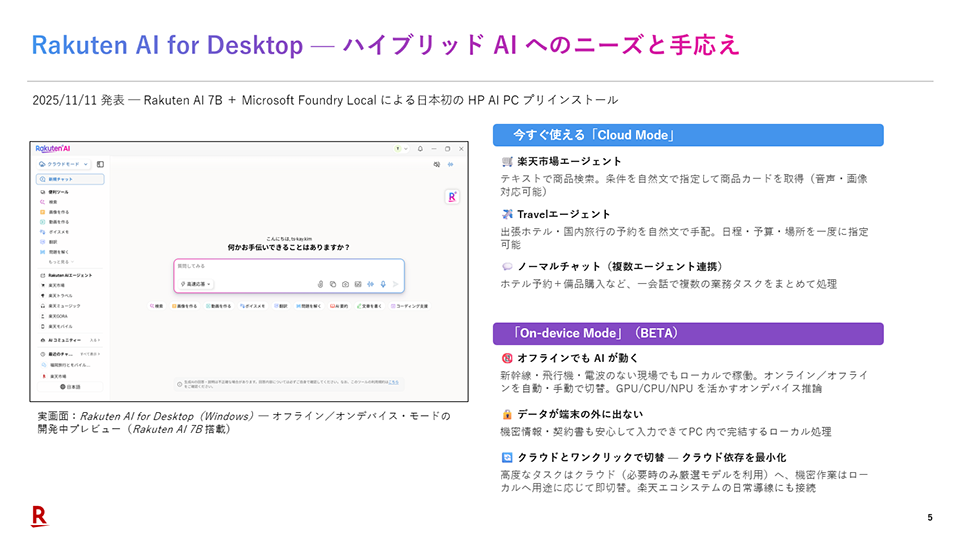Viewport: 960px width, 538px height.
Task: Follow the こちら link in the disclaimer
Action: pyautogui.click(x=394, y=382)
